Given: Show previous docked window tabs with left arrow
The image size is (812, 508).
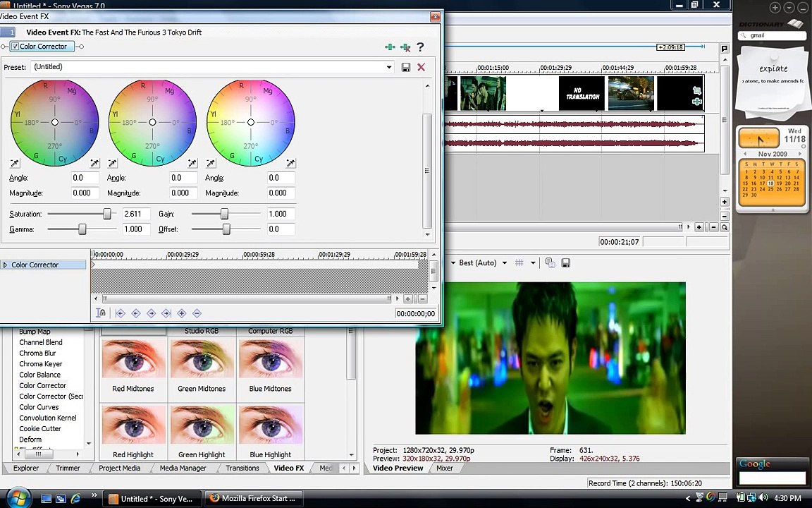Looking at the screenshot, I should click(x=344, y=468).
